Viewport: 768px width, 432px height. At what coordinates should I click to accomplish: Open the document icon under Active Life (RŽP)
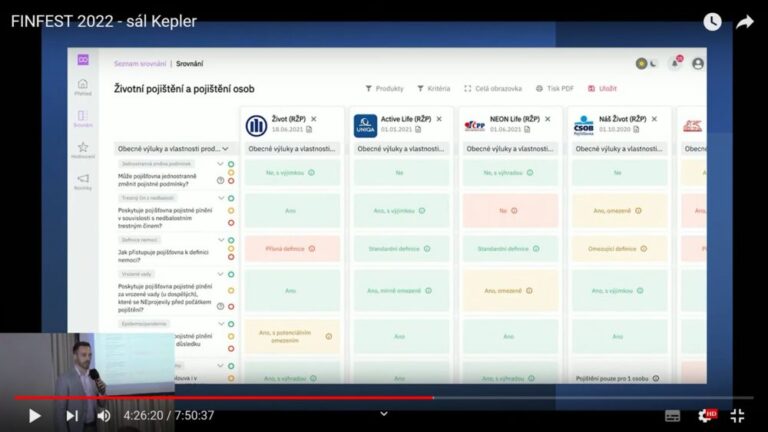pyautogui.click(x=418, y=129)
